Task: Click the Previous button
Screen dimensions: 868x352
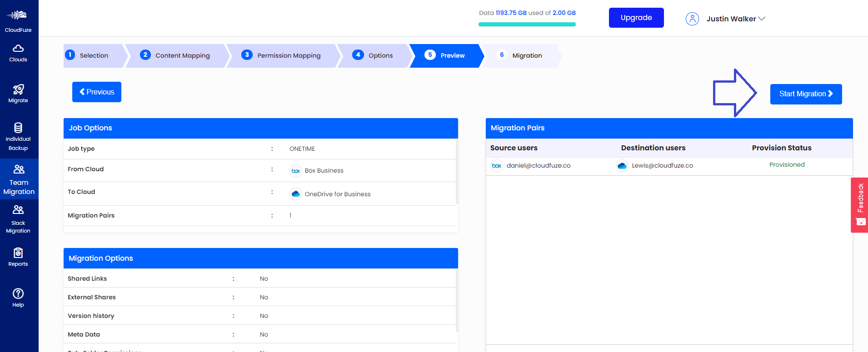Action: pos(97,92)
